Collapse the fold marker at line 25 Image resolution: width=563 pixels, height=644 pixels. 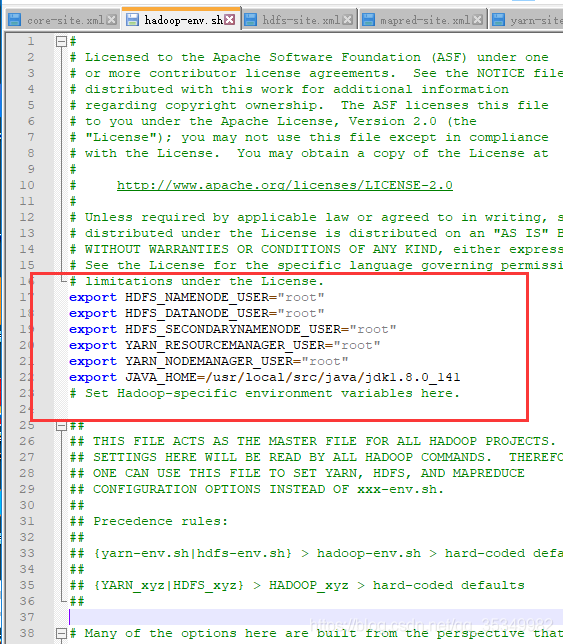click(61, 426)
